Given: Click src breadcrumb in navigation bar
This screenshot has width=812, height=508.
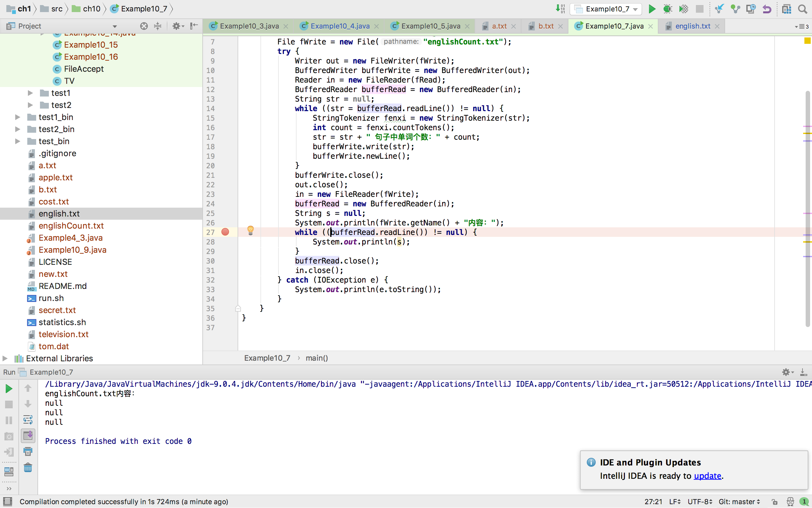Looking at the screenshot, I should [x=51, y=9].
